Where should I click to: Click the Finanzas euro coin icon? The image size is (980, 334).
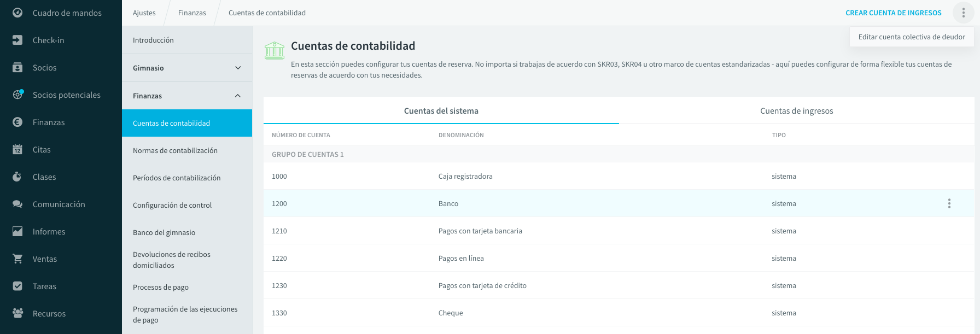point(17,122)
